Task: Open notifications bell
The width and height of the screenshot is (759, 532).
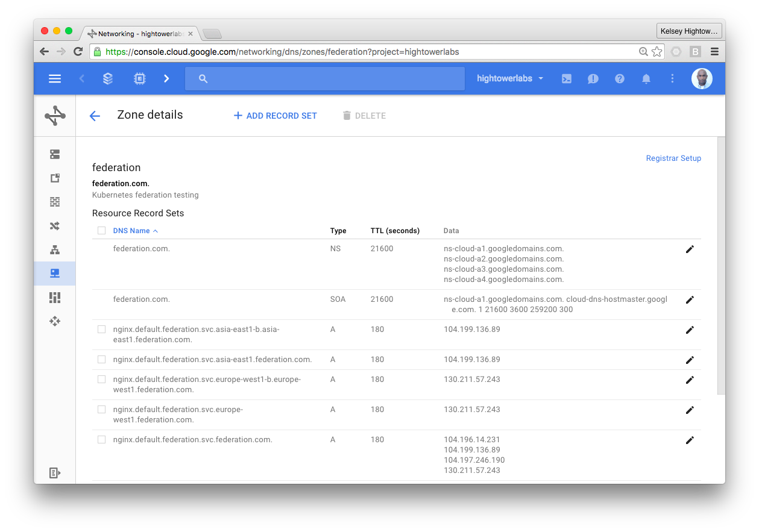Action: (646, 78)
